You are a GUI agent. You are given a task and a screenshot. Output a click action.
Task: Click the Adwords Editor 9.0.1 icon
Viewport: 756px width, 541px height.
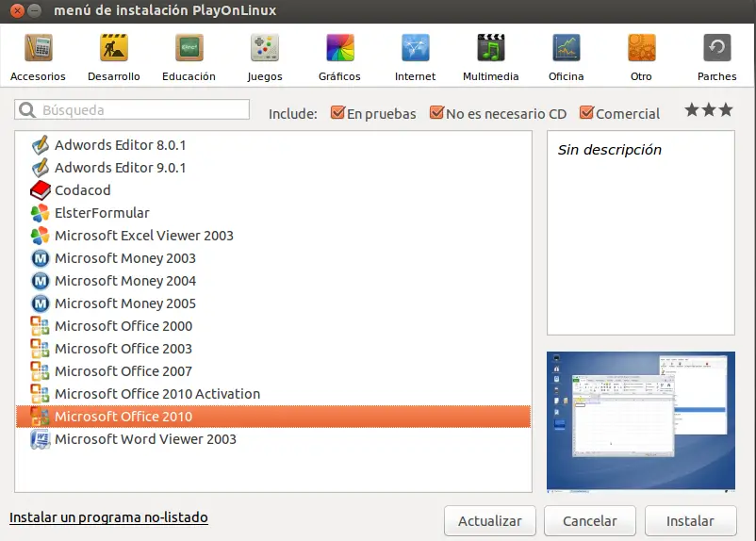pos(40,168)
